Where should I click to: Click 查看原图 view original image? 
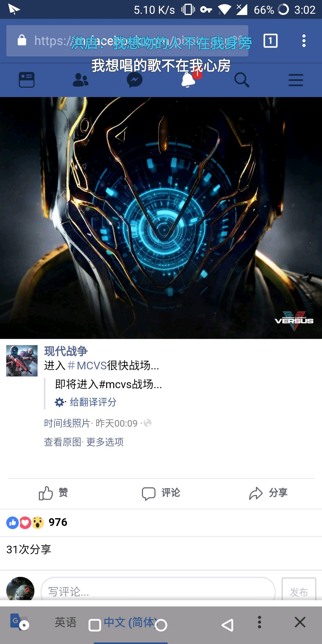[x=63, y=442]
